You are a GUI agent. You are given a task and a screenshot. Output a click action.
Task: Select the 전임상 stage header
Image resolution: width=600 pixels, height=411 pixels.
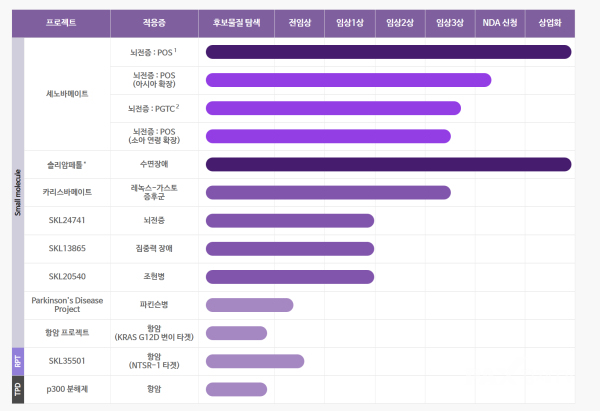[300, 23]
